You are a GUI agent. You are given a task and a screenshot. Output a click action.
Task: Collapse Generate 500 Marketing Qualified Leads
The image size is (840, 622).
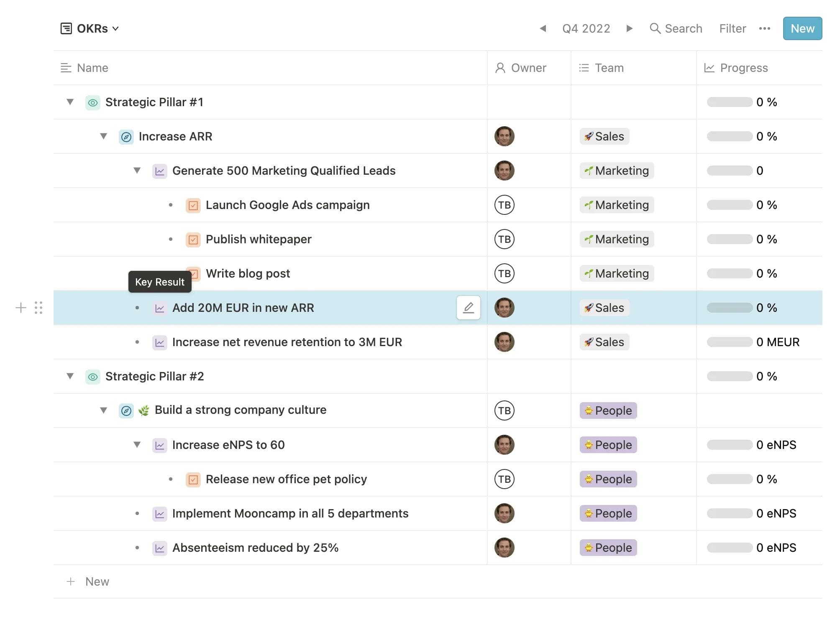[137, 171]
